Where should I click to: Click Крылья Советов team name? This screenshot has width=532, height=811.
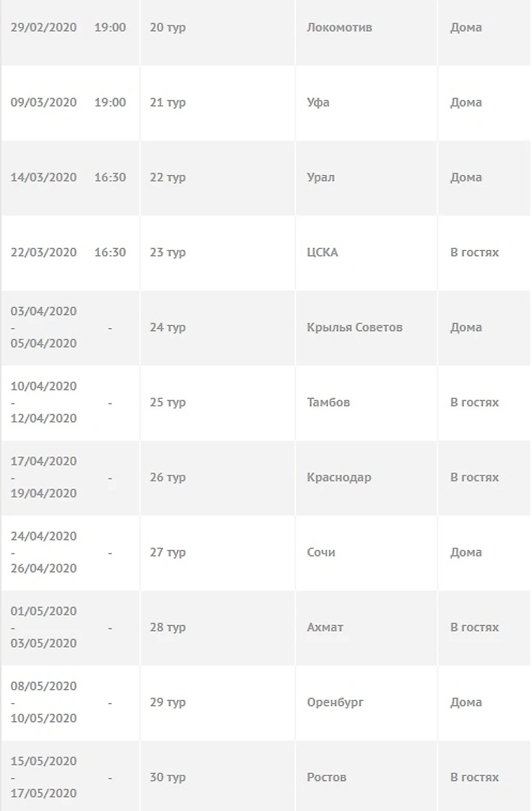(x=355, y=327)
